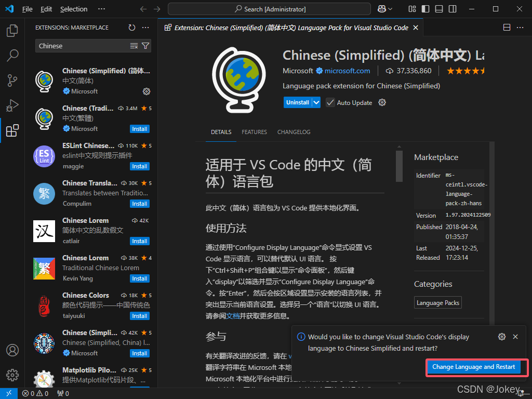
Task: Switch to the FEATURES tab
Action: pyautogui.click(x=254, y=132)
